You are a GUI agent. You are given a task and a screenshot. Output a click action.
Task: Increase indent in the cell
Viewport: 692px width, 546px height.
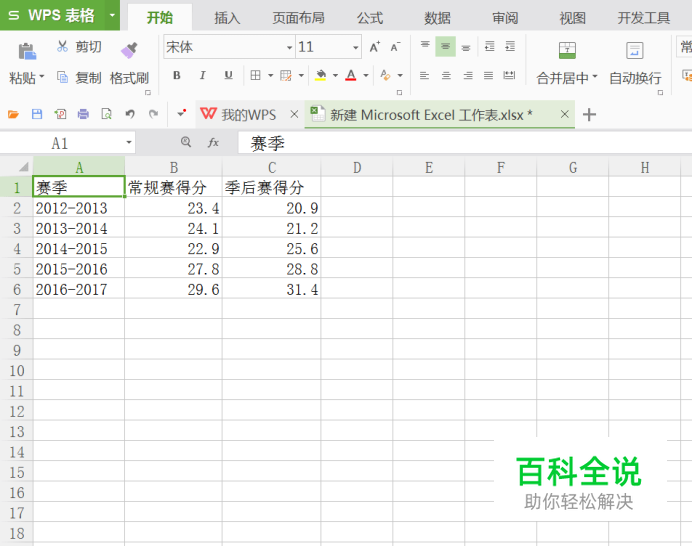click(510, 46)
